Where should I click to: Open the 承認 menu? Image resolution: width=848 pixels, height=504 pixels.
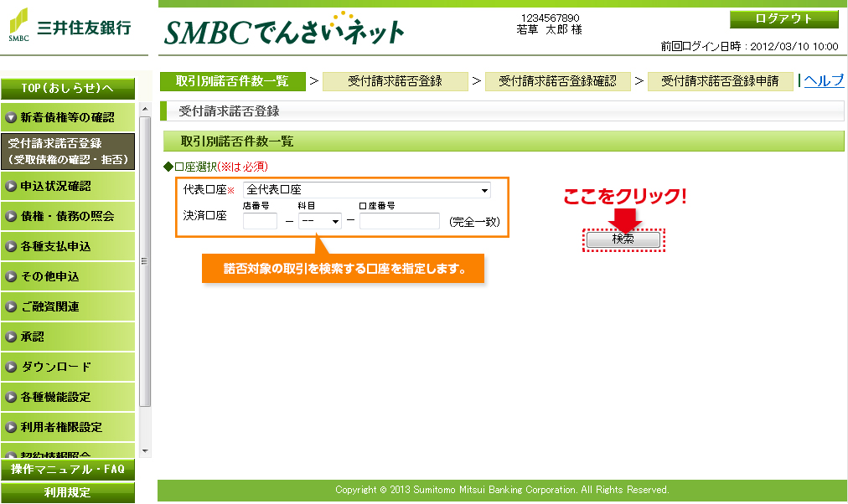[68, 337]
